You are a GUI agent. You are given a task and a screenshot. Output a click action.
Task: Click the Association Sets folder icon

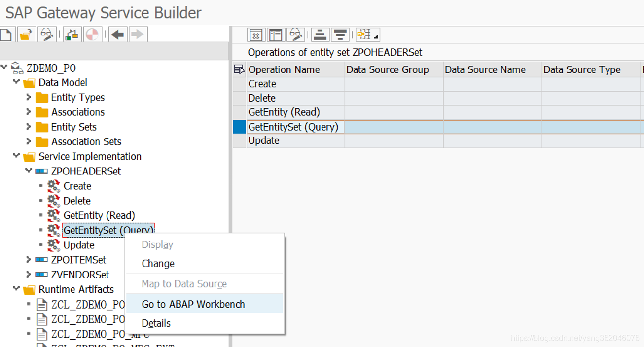pyautogui.click(x=42, y=142)
